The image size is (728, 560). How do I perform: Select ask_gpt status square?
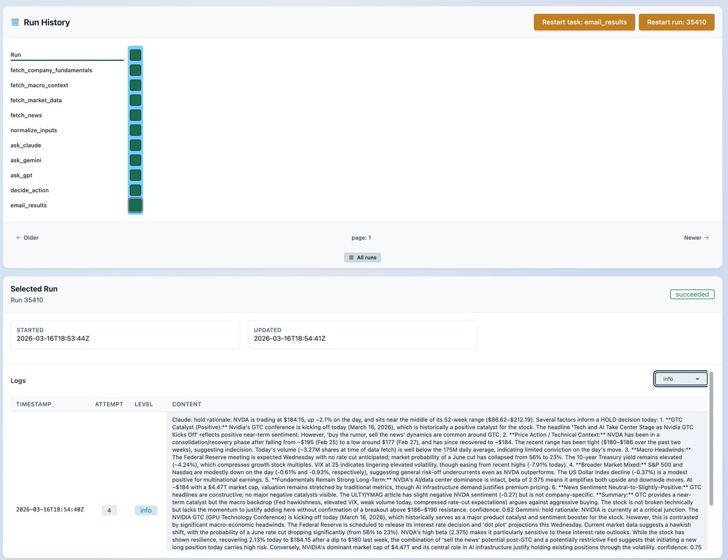point(135,175)
